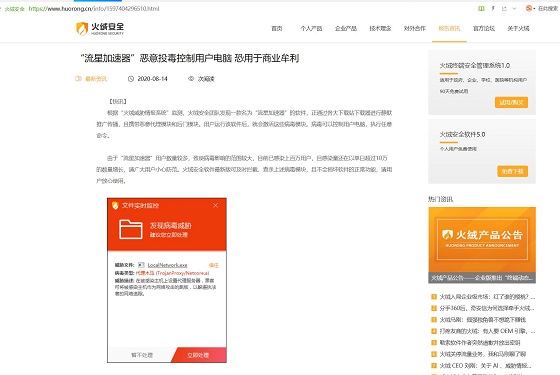Image resolution: width=560 pixels, height=375 pixels.
Task: Open the 关于火绒 about menu
Action: [518, 28]
